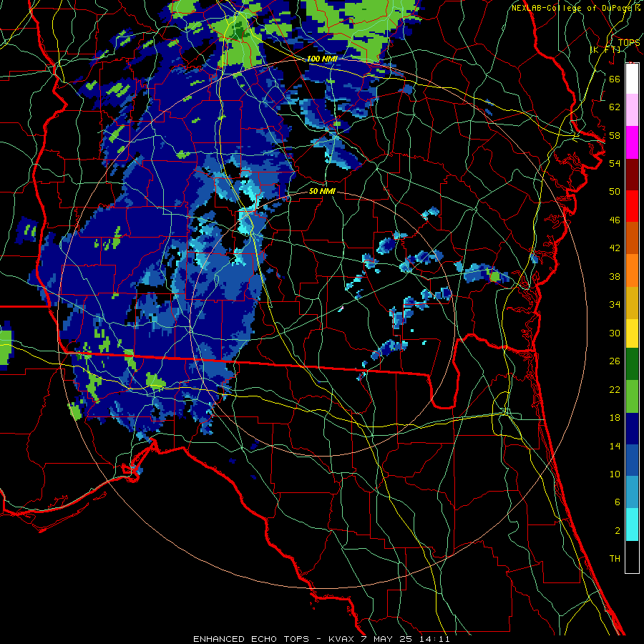Image resolution: width=644 pixels, height=644 pixels.
Task: Click the '10' scale label
Action: (615, 474)
